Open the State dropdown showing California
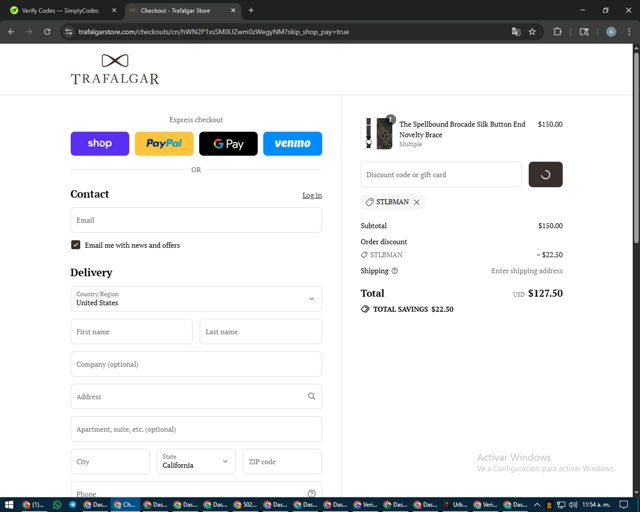Image resolution: width=640 pixels, height=512 pixels. [x=196, y=461]
